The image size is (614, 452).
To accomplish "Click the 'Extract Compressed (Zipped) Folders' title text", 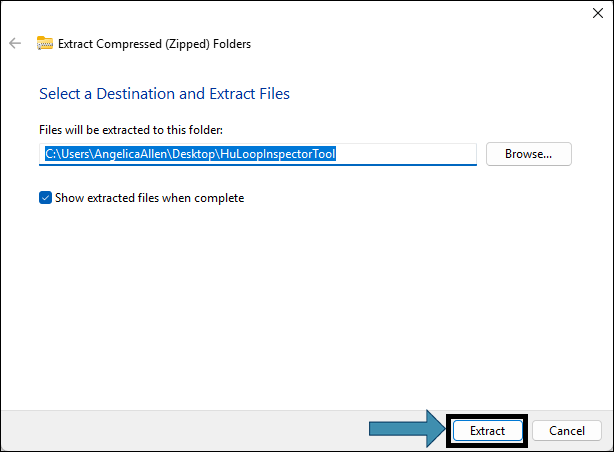I will (154, 43).
